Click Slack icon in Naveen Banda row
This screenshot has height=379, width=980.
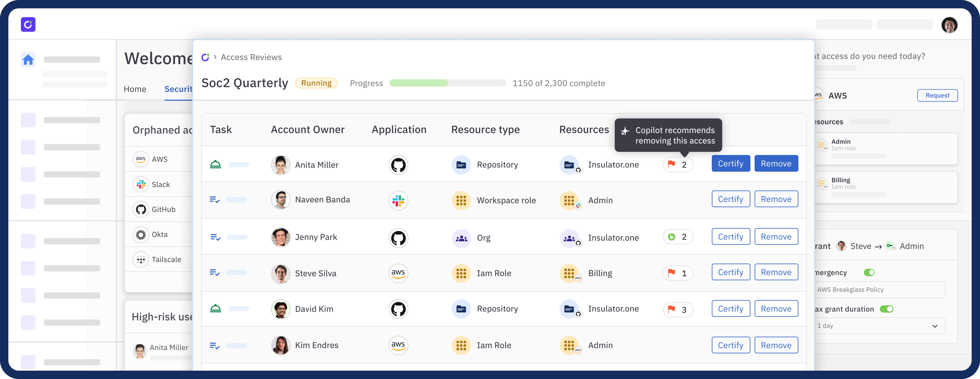point(398,200)
